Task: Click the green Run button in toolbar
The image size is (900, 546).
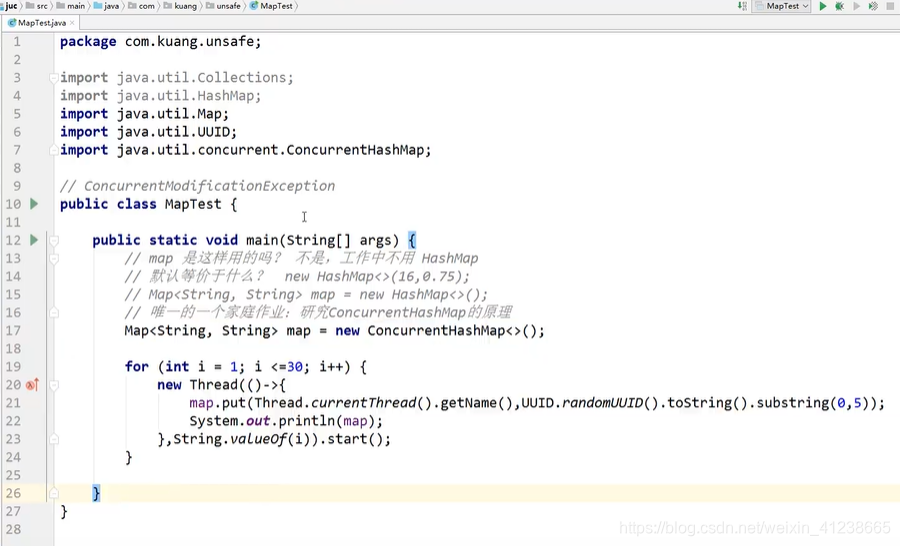Action: coord(823,6)
